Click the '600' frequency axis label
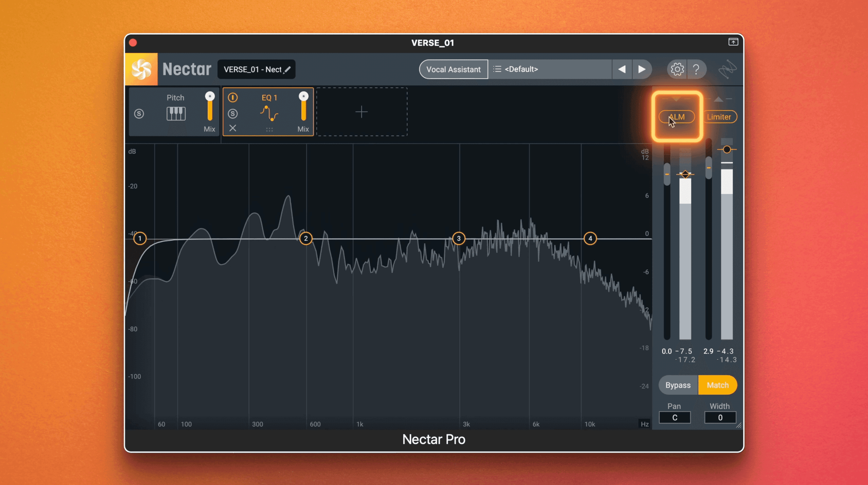 click(315, 424)
